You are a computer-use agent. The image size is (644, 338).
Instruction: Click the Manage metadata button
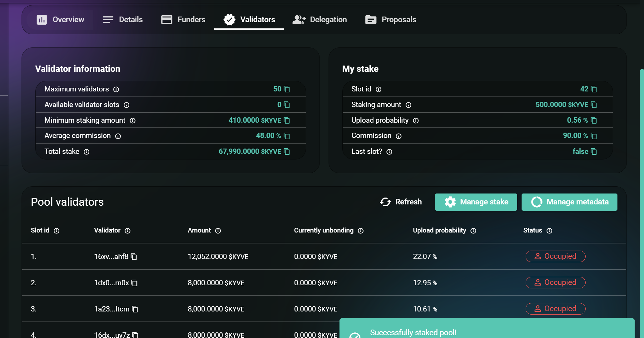pyautogui.click(x=569, y=202)
